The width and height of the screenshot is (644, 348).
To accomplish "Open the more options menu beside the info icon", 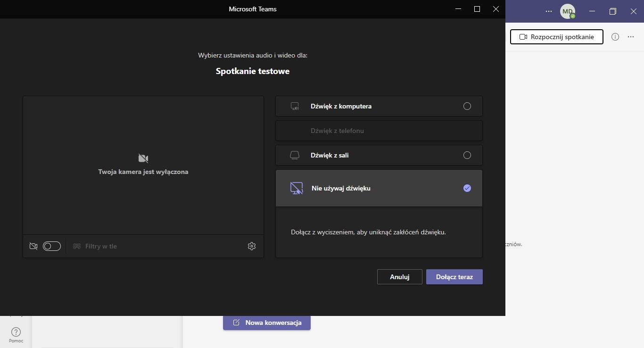I will (x=631, y=37).
